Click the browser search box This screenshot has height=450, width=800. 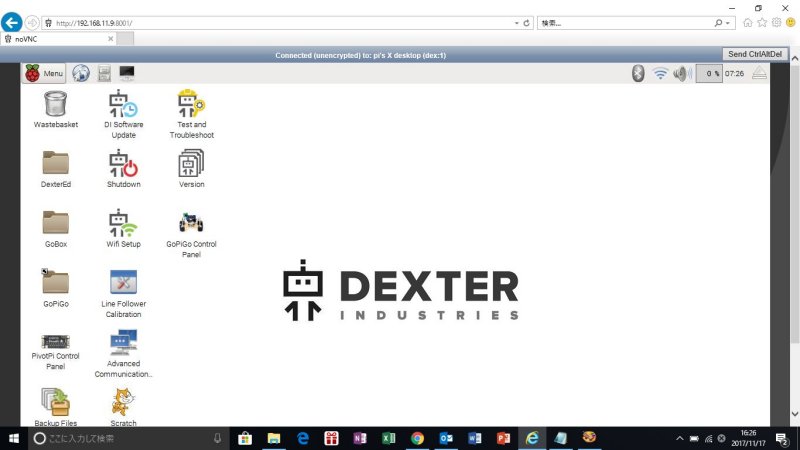pos(625,23)
